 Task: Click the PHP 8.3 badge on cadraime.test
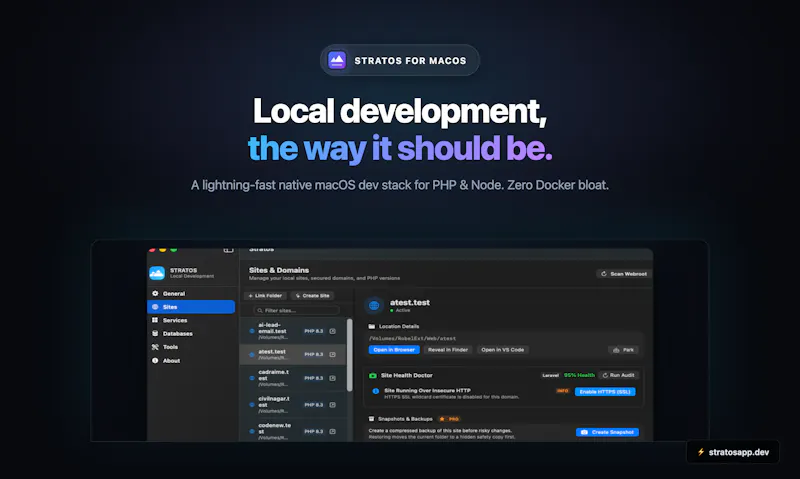click(314, 378)
